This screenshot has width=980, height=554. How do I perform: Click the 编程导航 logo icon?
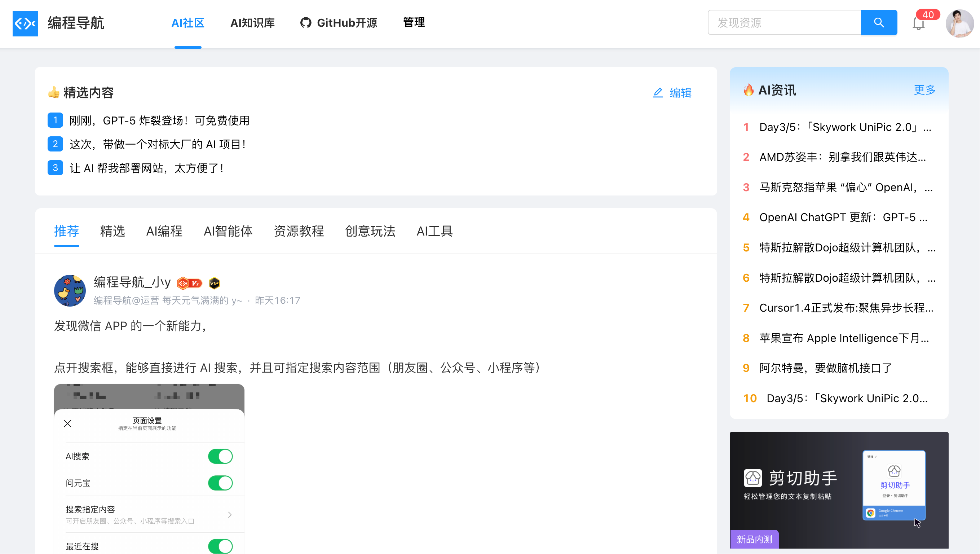click(25, 23)
